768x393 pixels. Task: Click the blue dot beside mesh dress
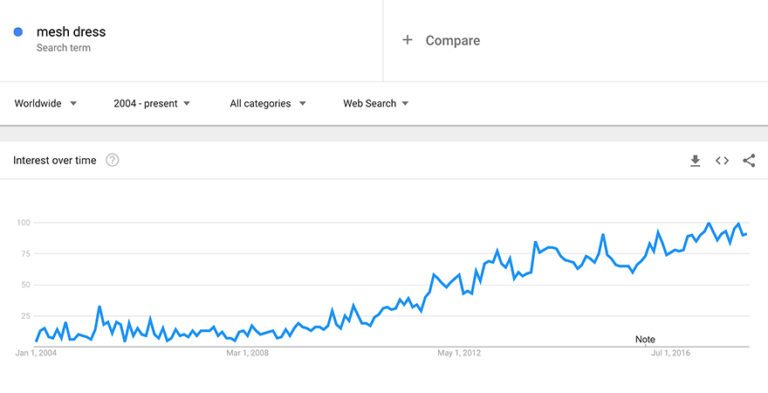[18, 32]
